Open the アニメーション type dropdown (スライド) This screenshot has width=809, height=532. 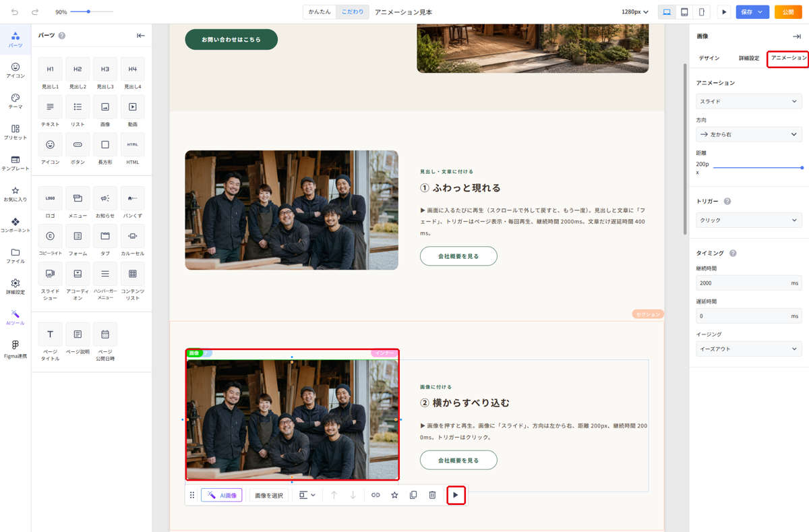748,101
